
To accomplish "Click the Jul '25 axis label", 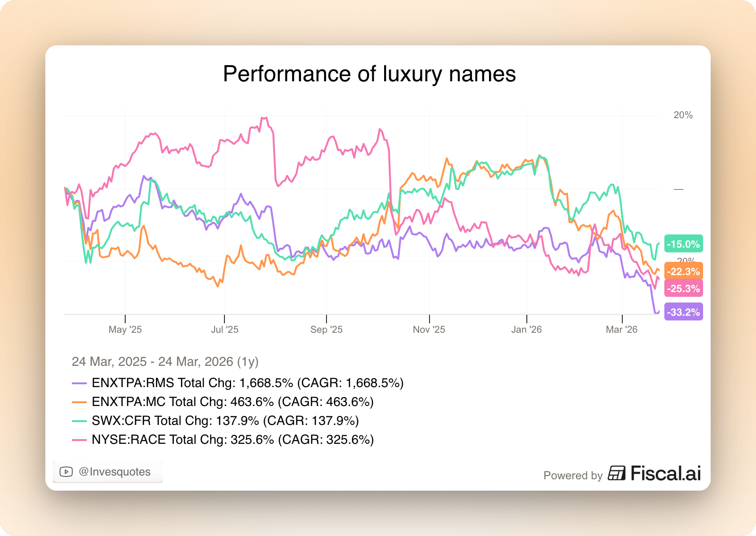I will click(224, 329).
